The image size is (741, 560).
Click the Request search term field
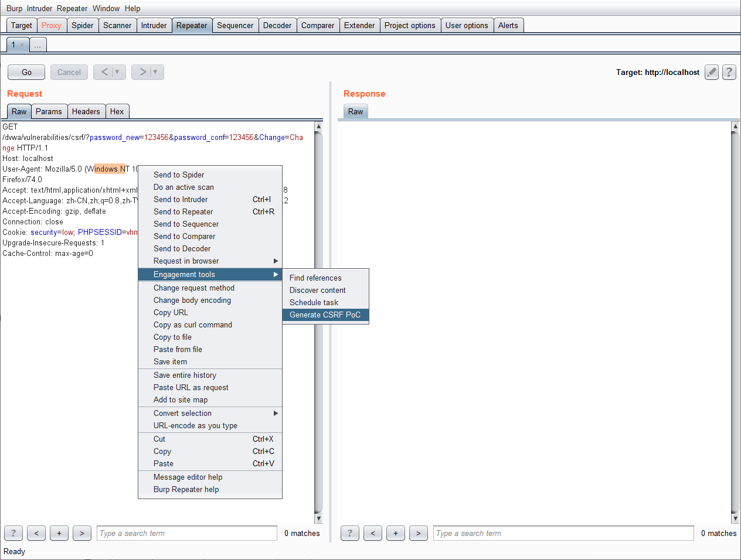[187, 533]
